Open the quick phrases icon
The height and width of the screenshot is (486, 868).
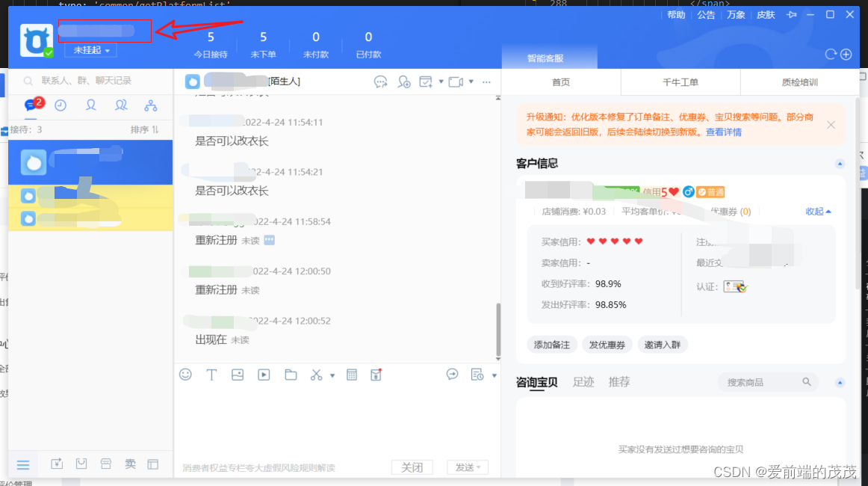477,375
